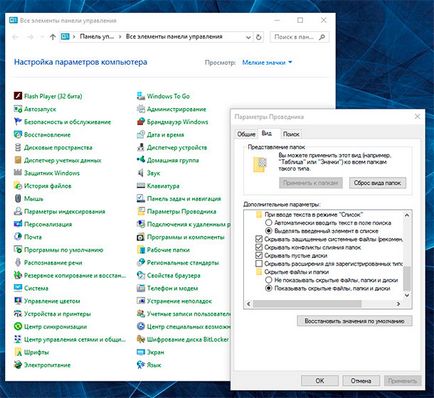Click the Windows To Go icon
The width and height of the screenshot is (434, 398).
pos(141,96)
